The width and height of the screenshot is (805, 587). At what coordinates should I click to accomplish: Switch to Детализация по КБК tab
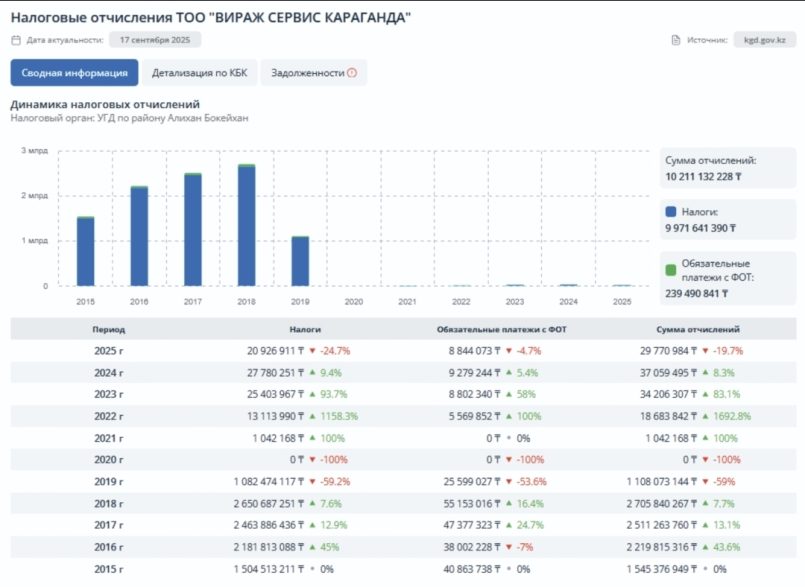199,73
